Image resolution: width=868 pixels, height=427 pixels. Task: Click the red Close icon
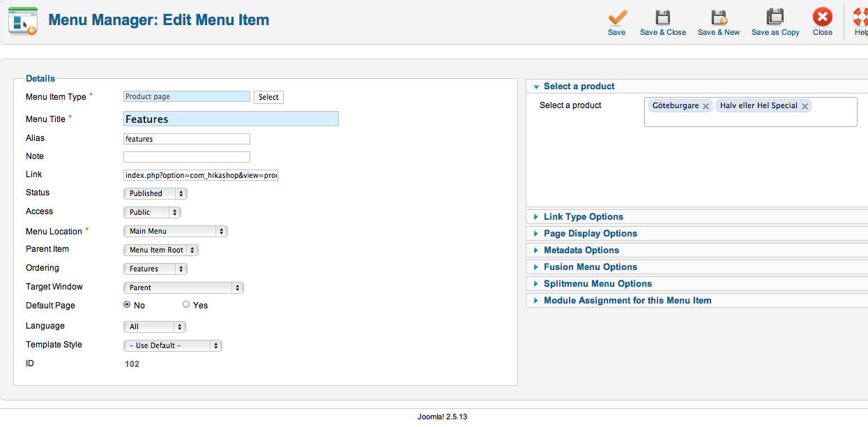coord(823,17)
